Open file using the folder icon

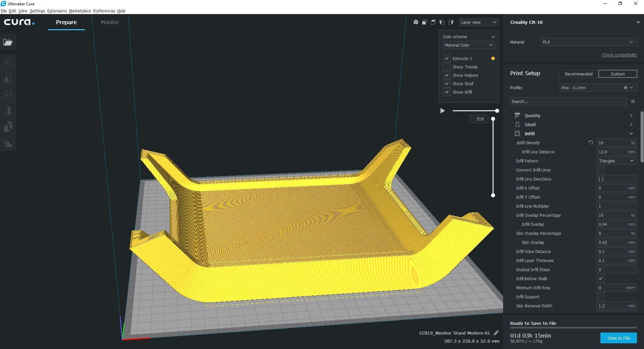coord(8,42)
